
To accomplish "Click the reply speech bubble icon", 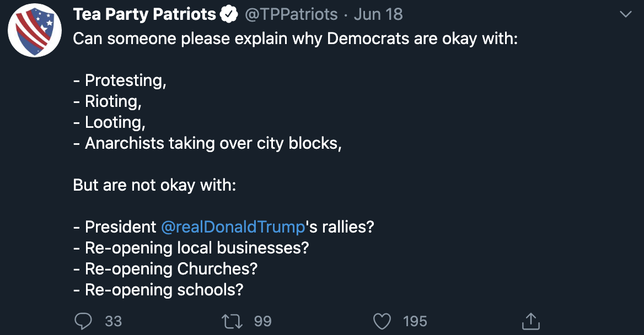I will tap(83, 321).
